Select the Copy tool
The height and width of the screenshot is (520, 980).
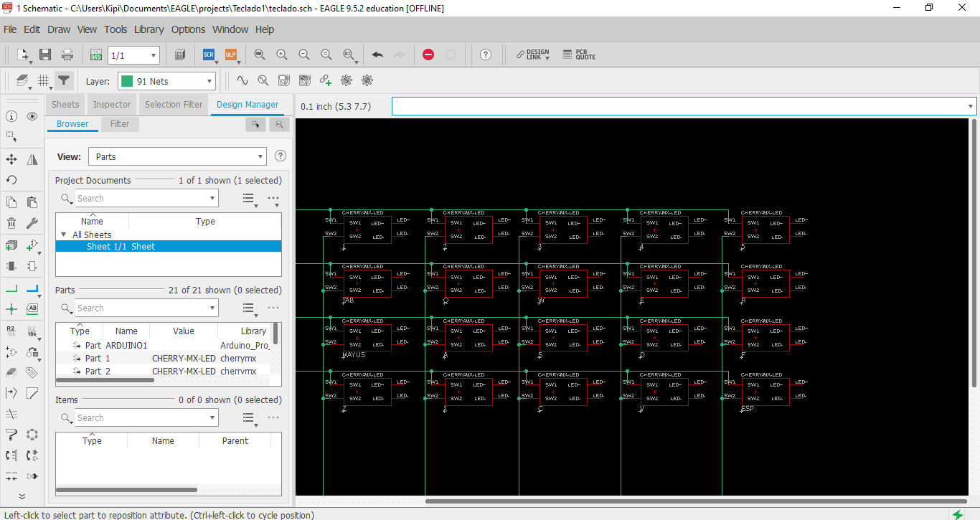11,202
